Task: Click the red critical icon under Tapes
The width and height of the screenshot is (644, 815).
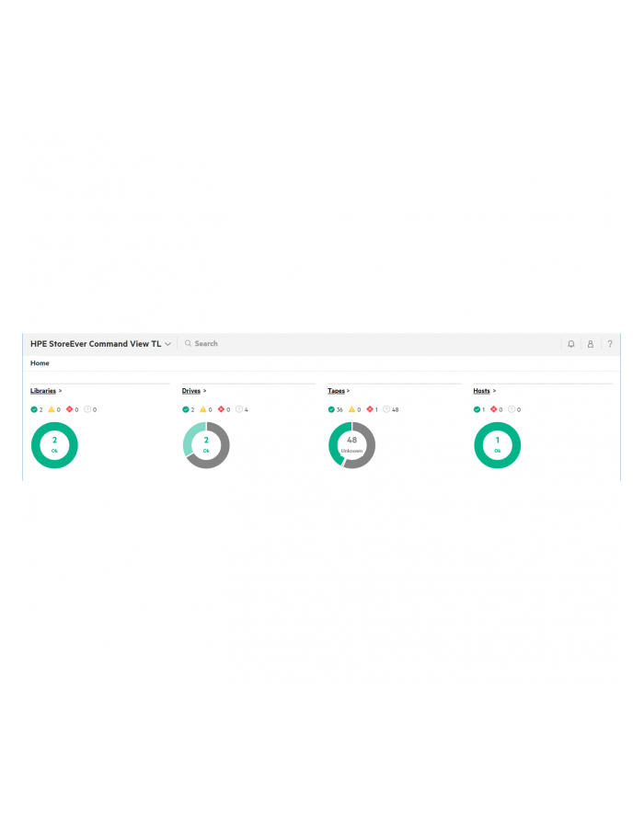Action: pyautogui.click(x=369, y=409)
